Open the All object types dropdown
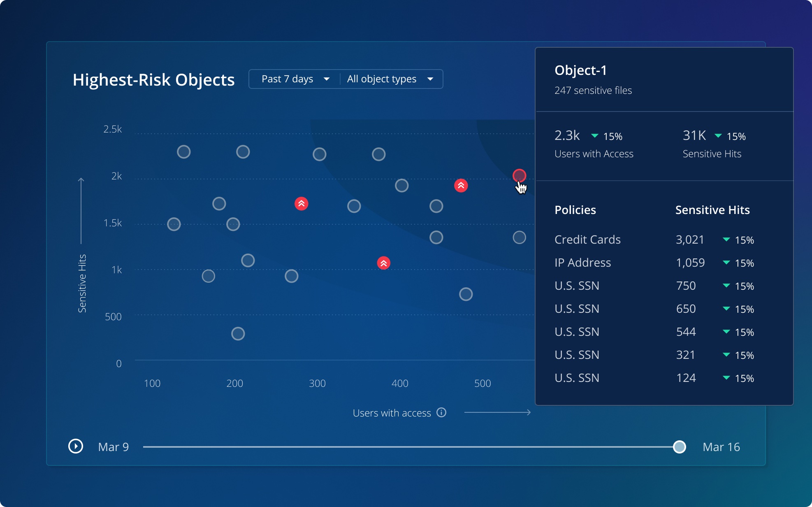The height and width of the screenshot is (507, 812). (x=390, y=79)
